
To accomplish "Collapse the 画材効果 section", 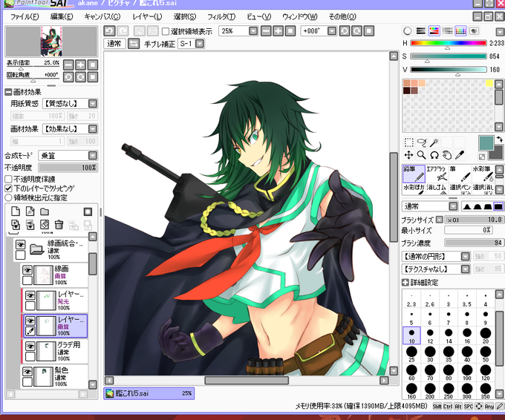I will click(x=8, y=92).
